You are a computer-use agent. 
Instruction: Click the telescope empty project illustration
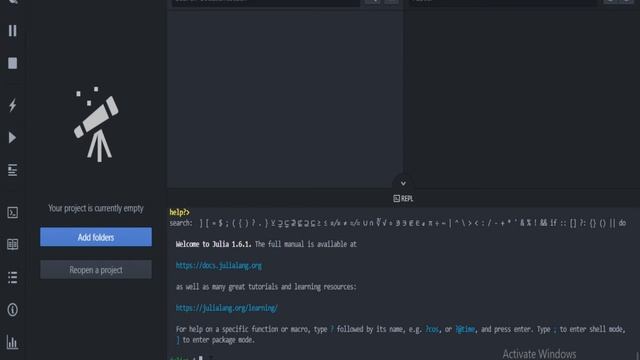(96, 124)
